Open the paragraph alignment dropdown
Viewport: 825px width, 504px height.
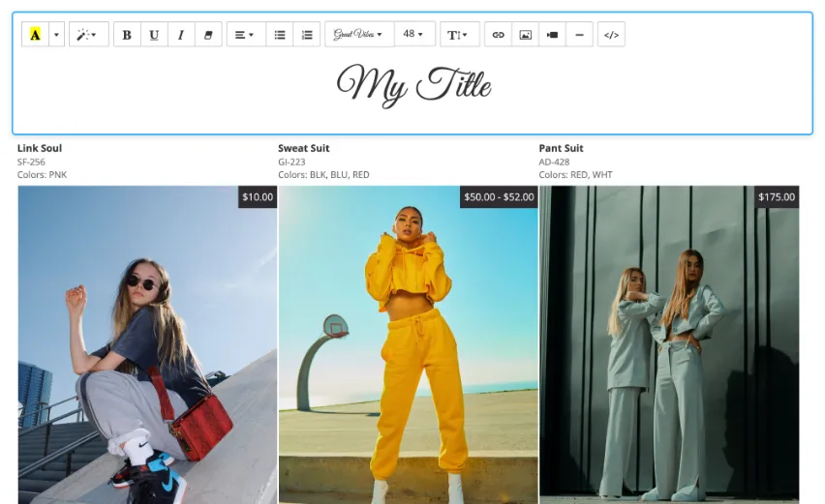point(246,35)
